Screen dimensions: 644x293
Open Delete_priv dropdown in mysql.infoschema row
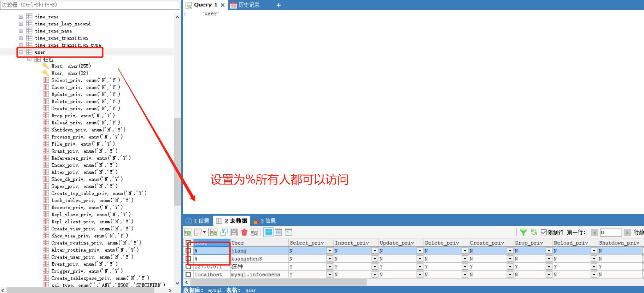(x=465, y=275)
